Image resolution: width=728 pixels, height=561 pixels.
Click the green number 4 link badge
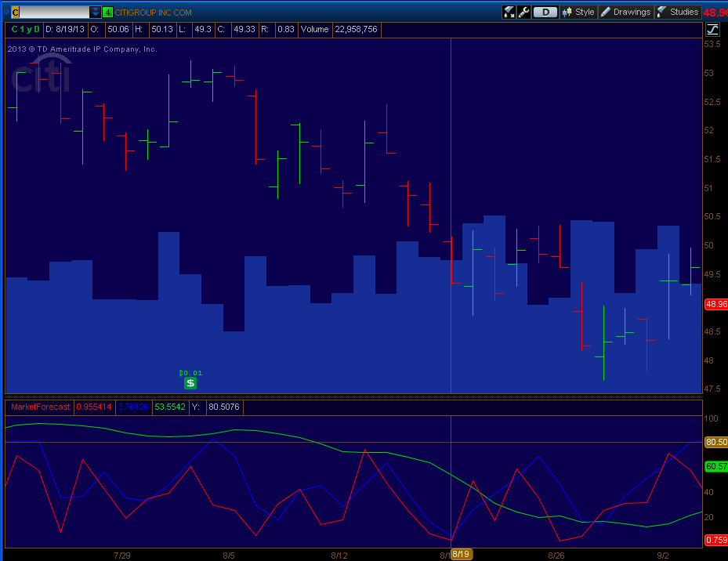(x=107, y=13)
